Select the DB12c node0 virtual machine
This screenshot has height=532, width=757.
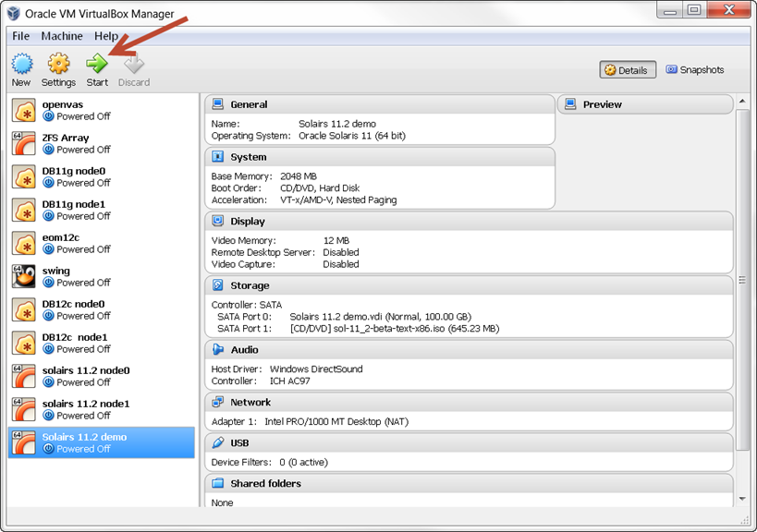pyautogui.click(x=102, y=310)
